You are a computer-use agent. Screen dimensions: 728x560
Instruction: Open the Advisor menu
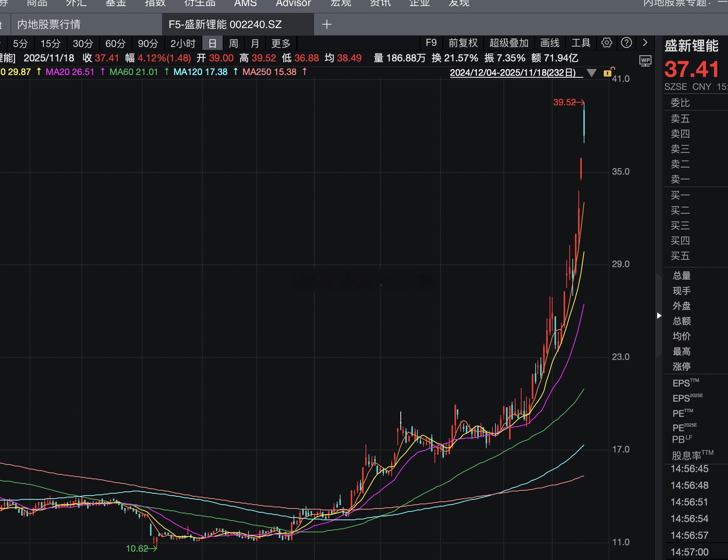point(293,3)
